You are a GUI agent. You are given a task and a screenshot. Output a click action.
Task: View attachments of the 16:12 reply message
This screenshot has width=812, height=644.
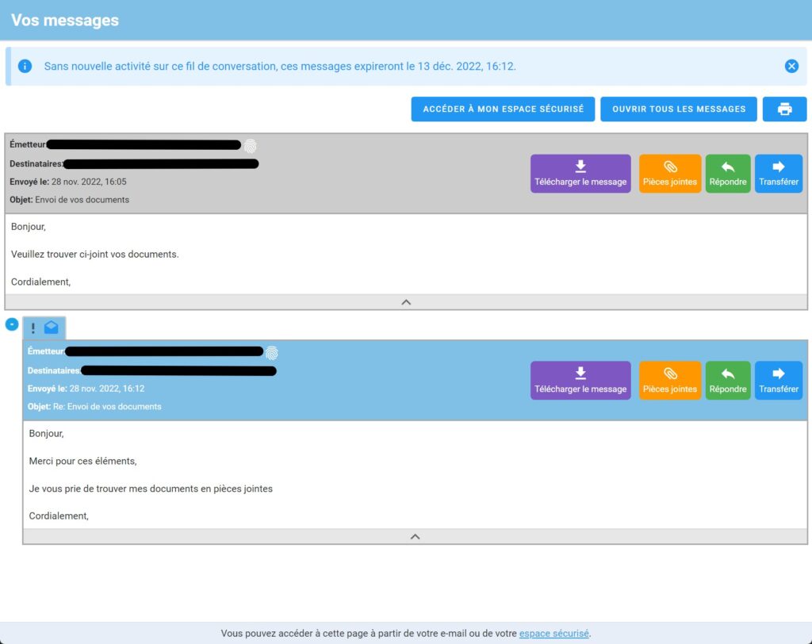[670, 381]
